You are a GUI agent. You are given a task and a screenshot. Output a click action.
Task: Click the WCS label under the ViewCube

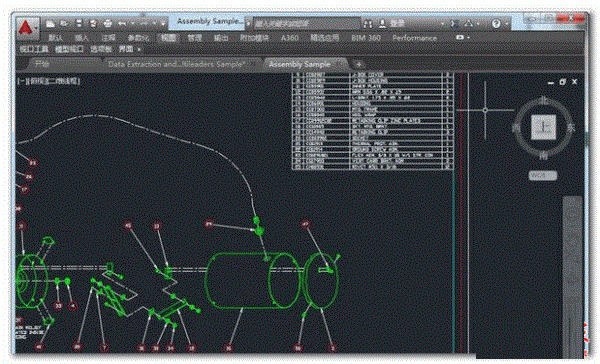coord(543,175)
